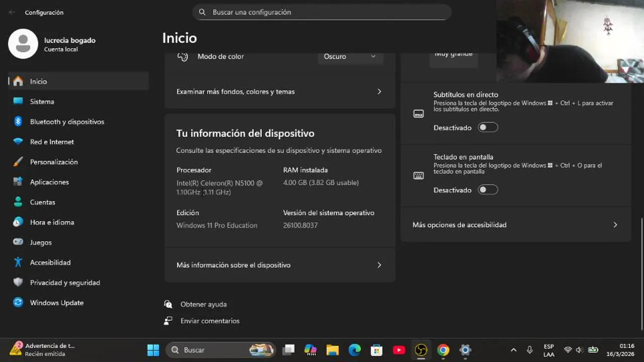This screenshot has width=644, height=362.
Task: Click the taskbar Buscar search box
Action: pyautogui.click(x=221, y=350)
